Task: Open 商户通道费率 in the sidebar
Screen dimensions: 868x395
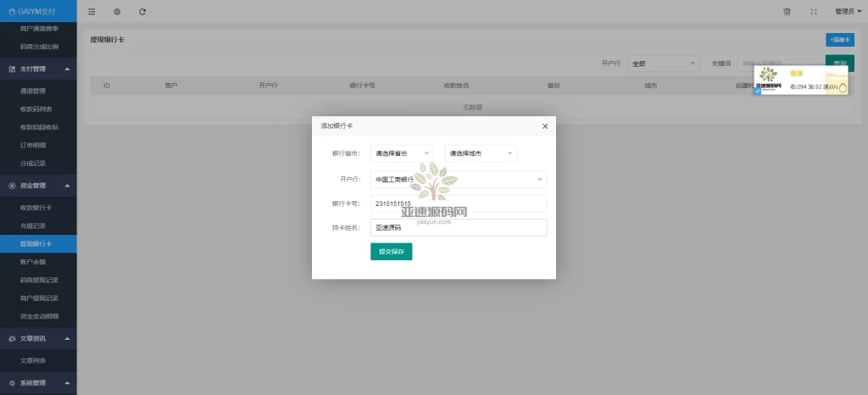Action: coord(38,28)
